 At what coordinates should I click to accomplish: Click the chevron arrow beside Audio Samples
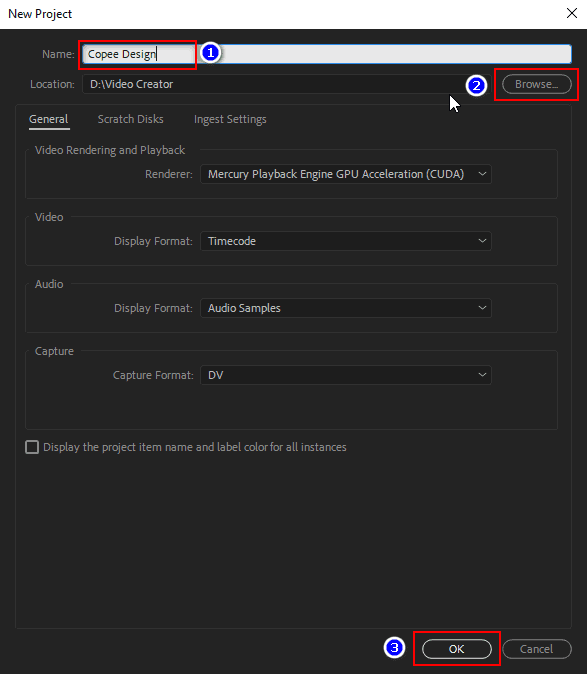tap(482, 308)
